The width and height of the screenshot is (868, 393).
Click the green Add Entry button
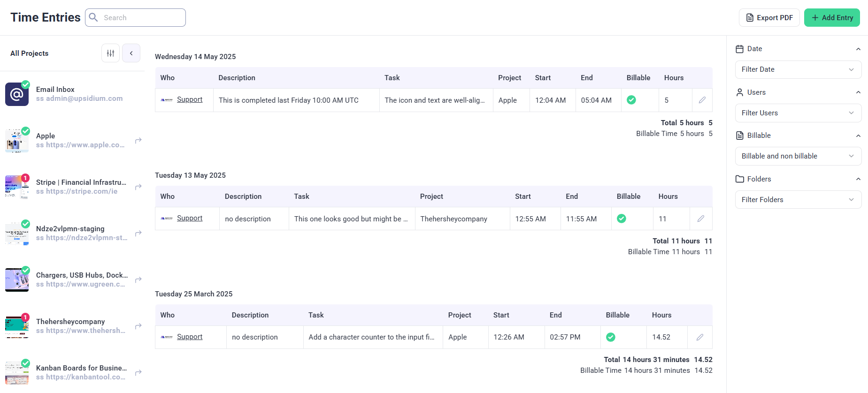(x=831, y=18)
